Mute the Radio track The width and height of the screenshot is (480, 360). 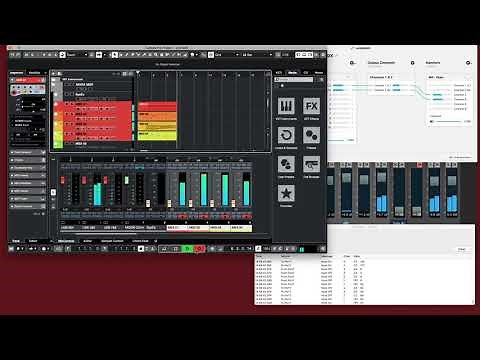[x=66, y=94]
